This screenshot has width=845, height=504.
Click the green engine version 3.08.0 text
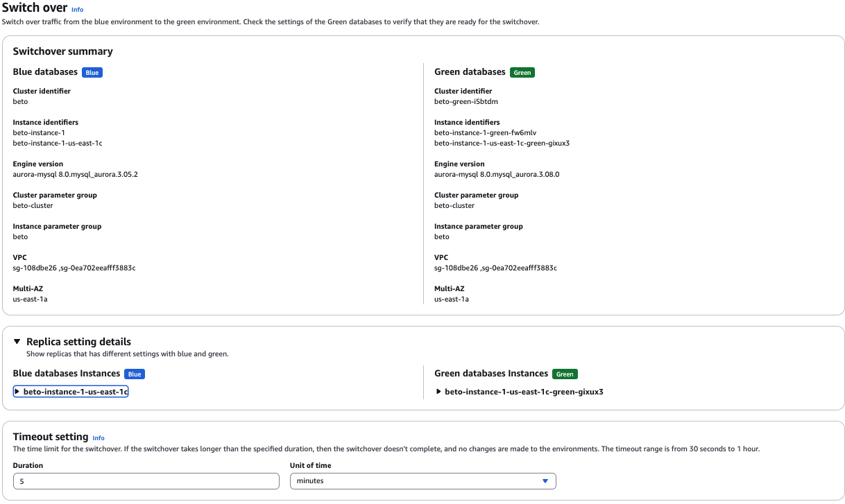click(x=496, y=175)
